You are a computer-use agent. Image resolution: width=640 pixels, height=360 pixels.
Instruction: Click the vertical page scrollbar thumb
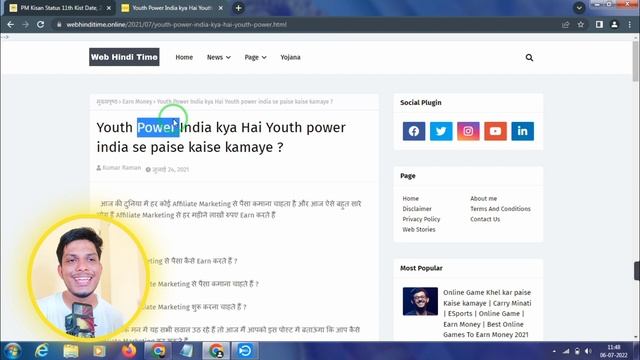[x=636, y=61]
